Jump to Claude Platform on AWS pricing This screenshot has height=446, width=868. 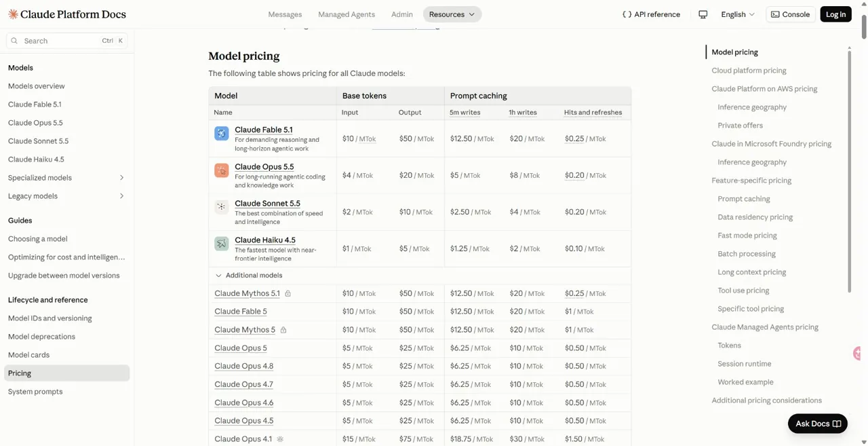coord(764,89)
